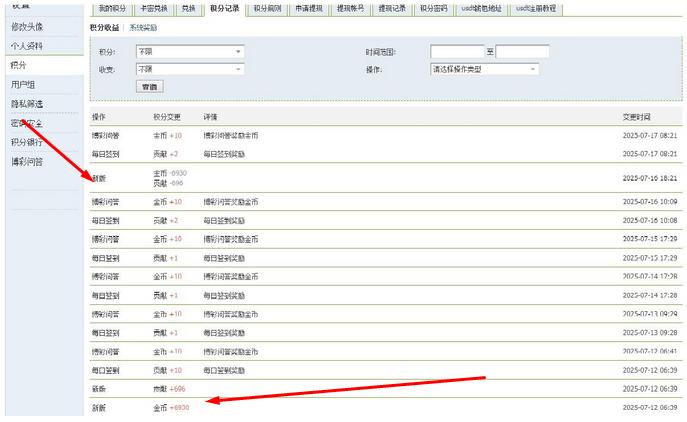Open the usdt钱包地址 tab
Viewport: 687px width, 422px height.
point(481,8)
